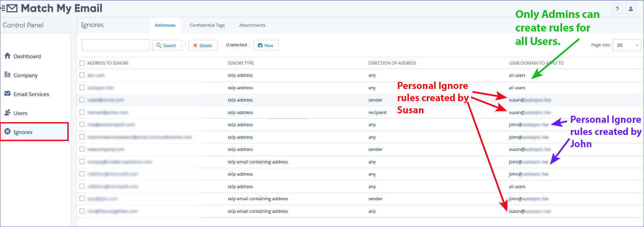Check the last row's checkbox
The image size is (644, 227).
(x=82, y=211)
